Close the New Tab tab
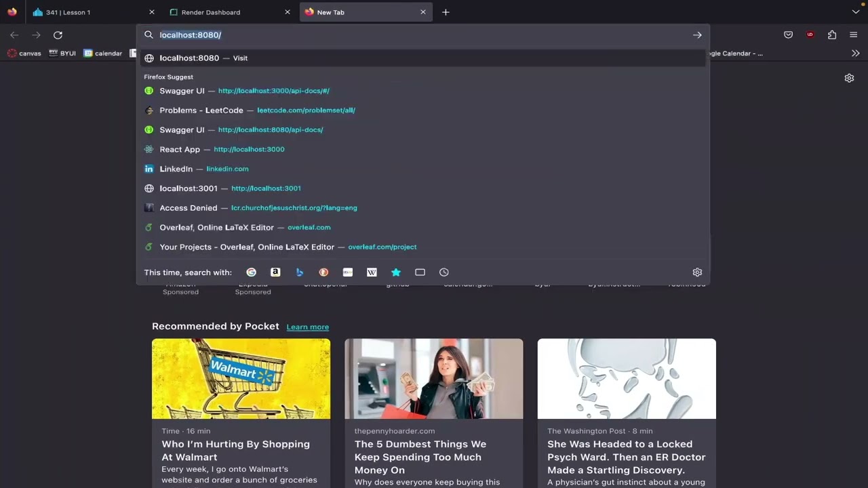The image size is (868, 488). click(x=423, y=12)
